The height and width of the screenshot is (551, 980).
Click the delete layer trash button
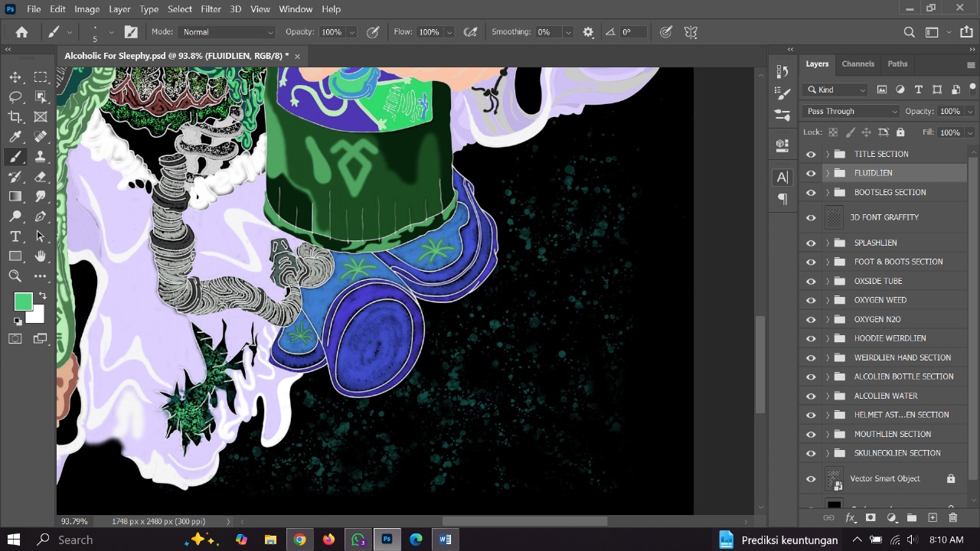coord(952,518)
